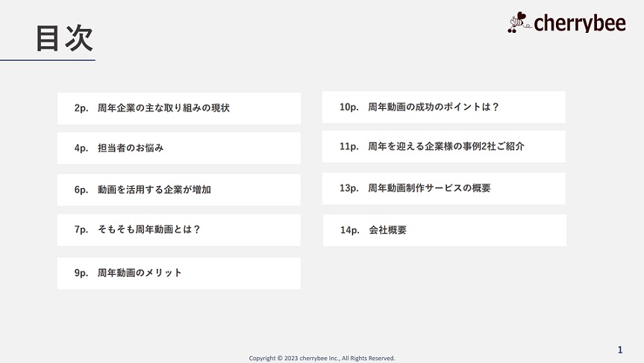644x363 pixels.
Task: Jump to the 周年動画のメリット section
Action: (x=178, y=273)
